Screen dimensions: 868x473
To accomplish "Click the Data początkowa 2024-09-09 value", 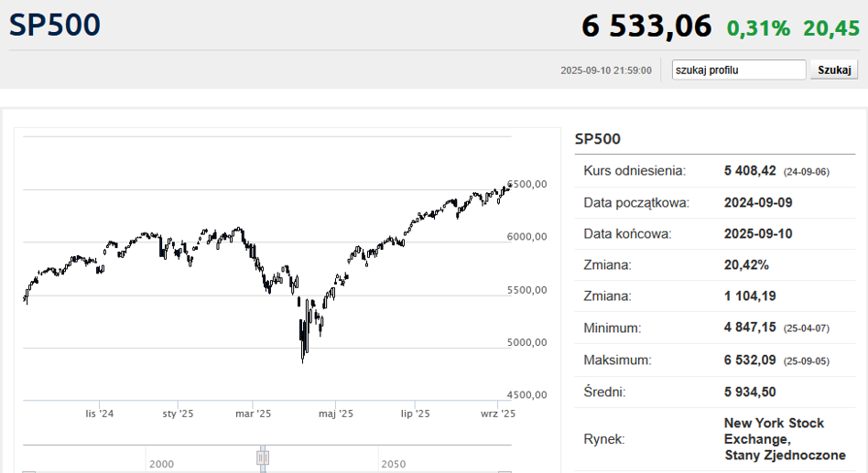I will point(758,202).
